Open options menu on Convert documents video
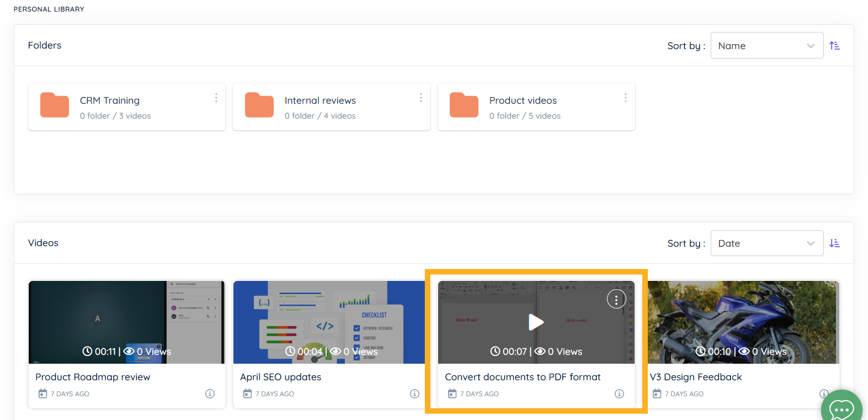This screenshot has height=420, width=868. pyautogui.click(x=616, y=299)
